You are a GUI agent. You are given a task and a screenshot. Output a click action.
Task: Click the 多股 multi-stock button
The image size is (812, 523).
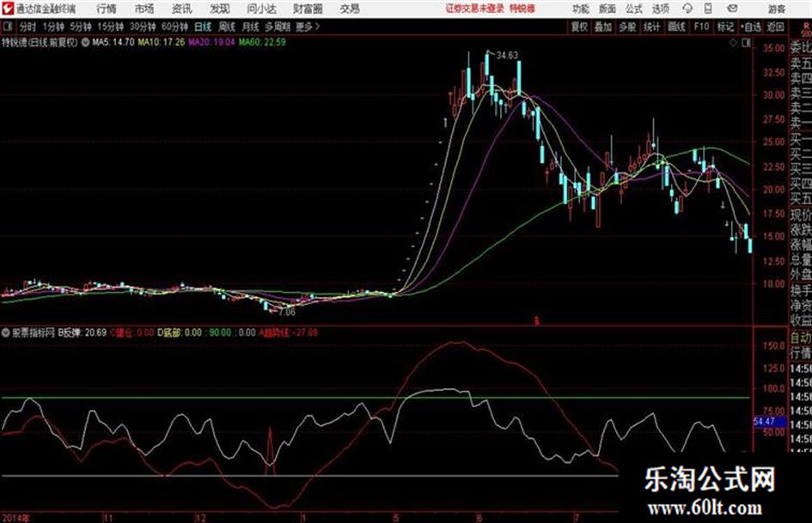point(627,27)
